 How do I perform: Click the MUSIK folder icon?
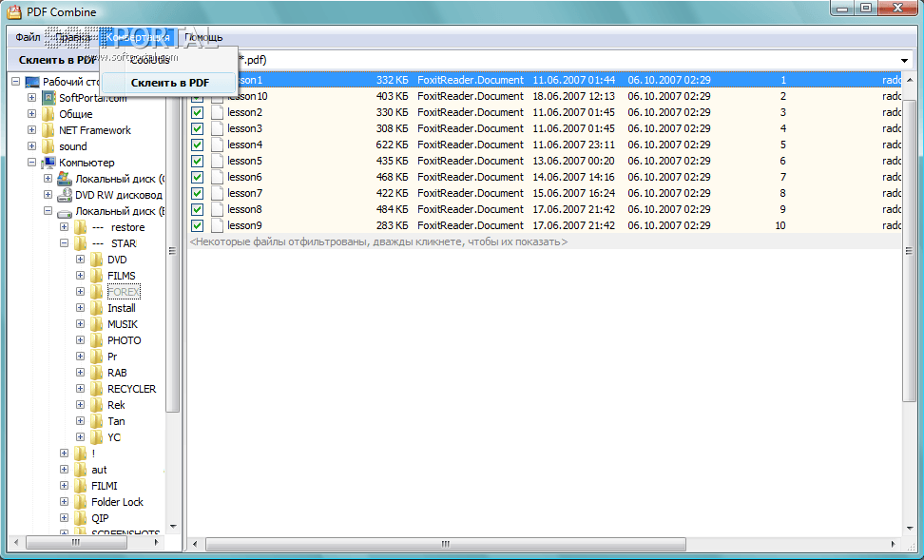click(97, 324)
